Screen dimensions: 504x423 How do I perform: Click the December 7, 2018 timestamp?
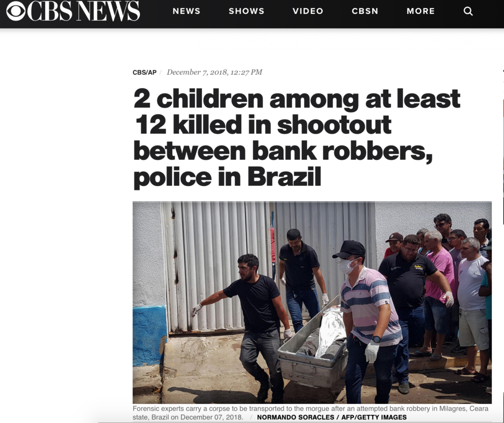215,72
